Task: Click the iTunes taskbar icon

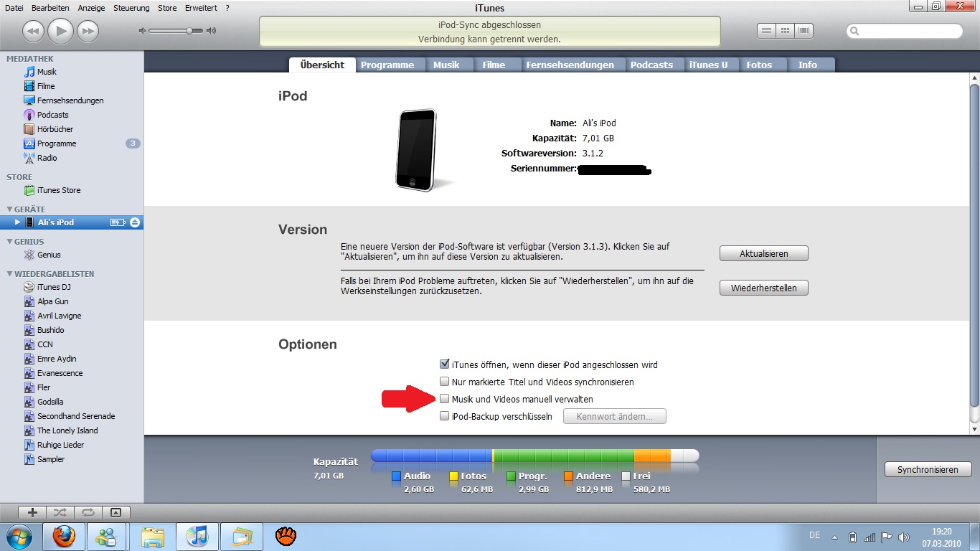Action: click(196, 536)
